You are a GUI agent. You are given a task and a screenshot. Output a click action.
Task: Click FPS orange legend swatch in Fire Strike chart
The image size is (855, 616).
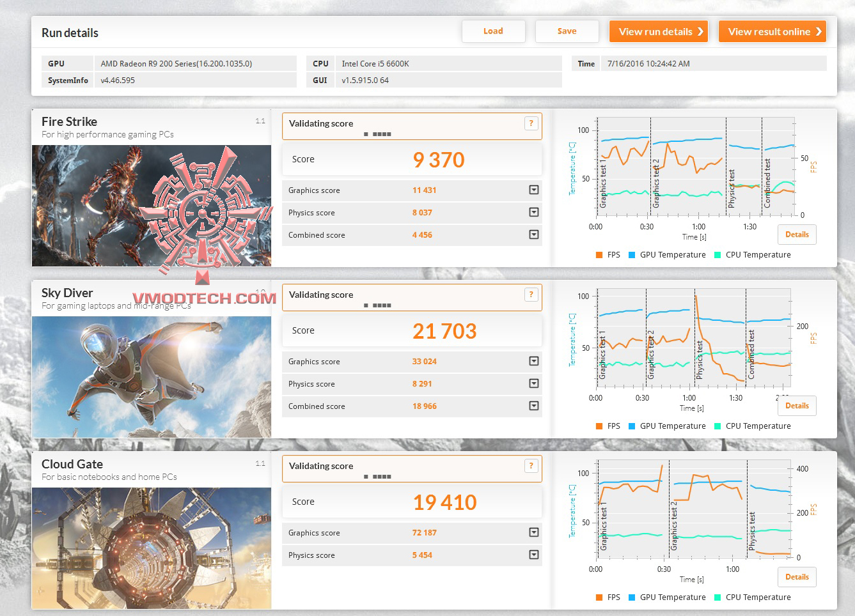[599, 255]
